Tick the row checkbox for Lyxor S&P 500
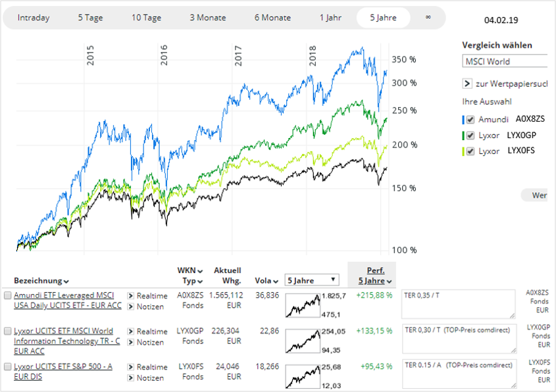The width and height of the screenshot is (556, 392). pyautogui.click(x=8, y=367)
